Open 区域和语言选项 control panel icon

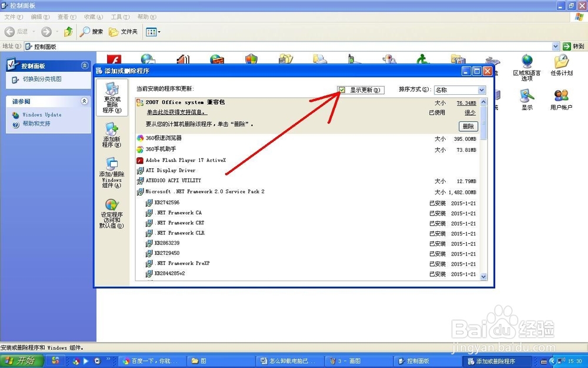pos(527,68)
